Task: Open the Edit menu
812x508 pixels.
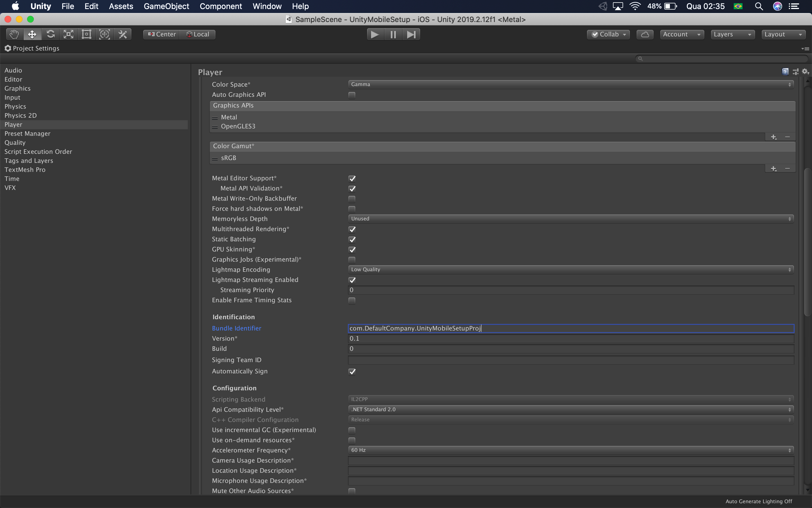Action: (x=91, y=6)
